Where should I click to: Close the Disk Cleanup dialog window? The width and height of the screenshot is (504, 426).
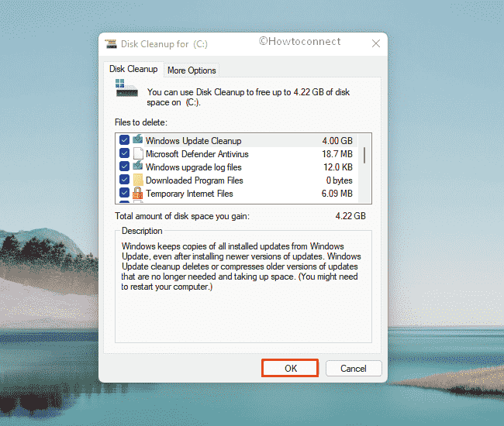coord(376,43)
